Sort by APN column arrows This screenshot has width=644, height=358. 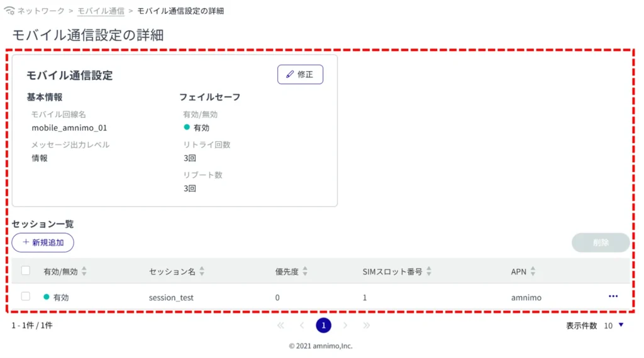coord(533,271)
